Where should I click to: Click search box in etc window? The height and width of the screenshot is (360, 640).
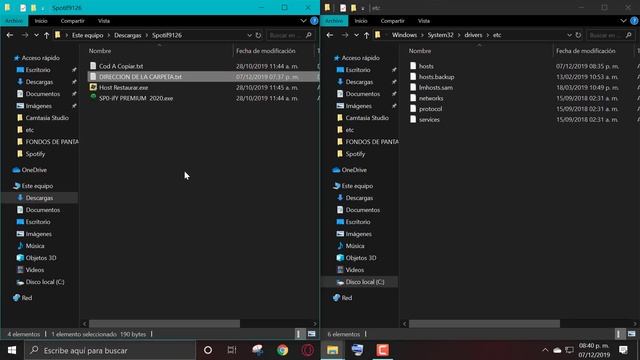611,36
